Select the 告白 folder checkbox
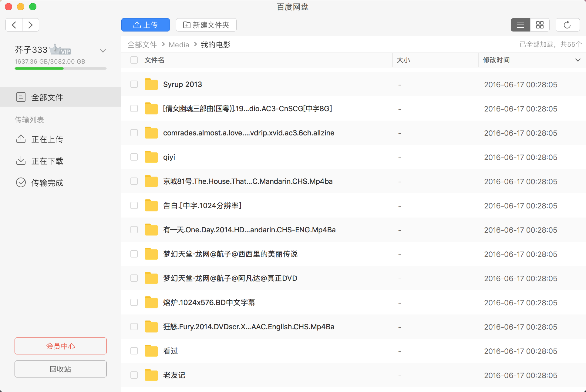Viewport: 586px width, 392px height. [134, 205]
